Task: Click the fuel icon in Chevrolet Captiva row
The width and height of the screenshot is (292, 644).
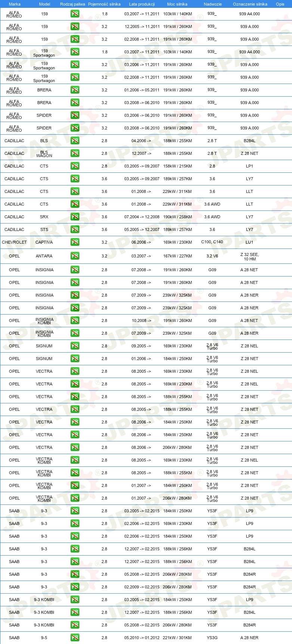Action: (75, 242)
